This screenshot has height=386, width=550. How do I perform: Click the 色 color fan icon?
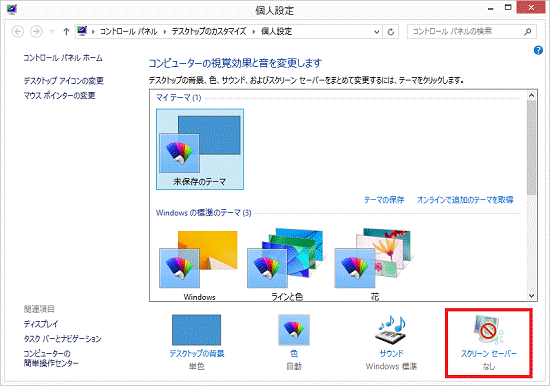(294, 330)
